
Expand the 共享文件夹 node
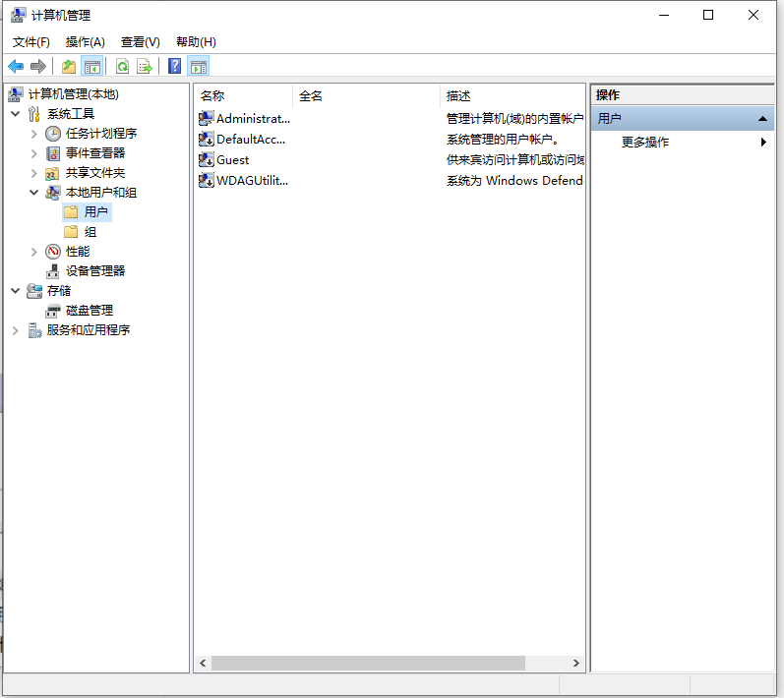[33, 173]
